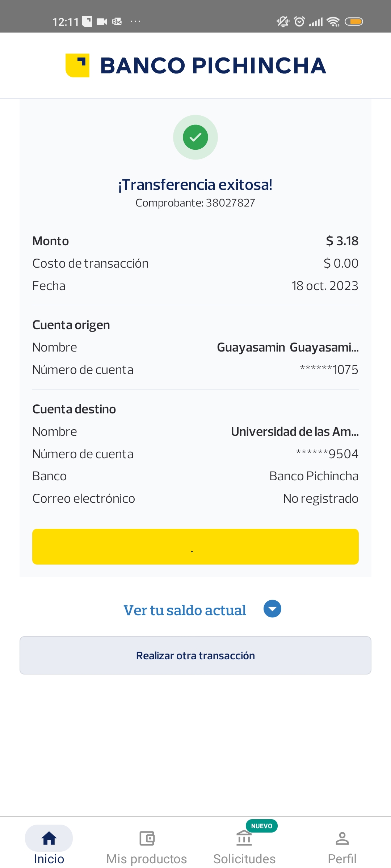
Task: Tap the green success checkmark icon
Action: point(195,137)
